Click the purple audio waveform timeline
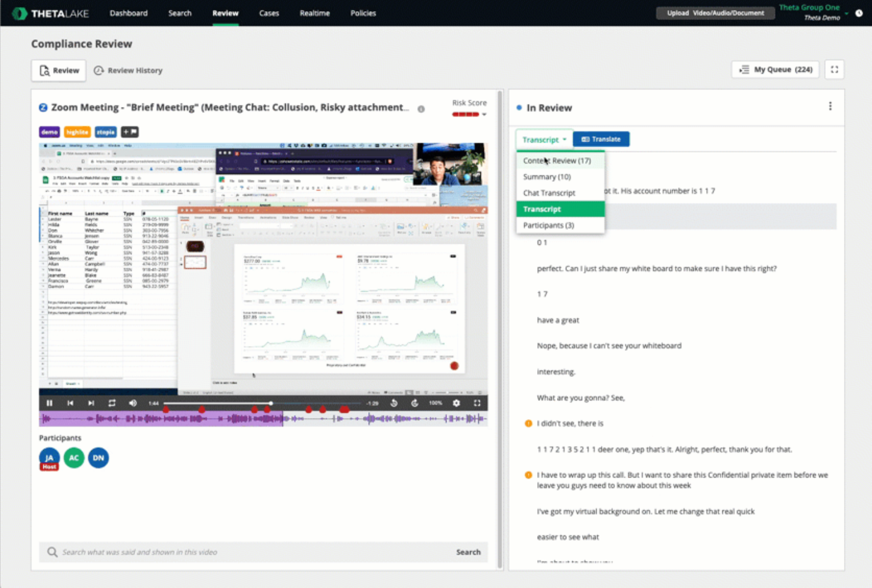 [x=263, y=418]
